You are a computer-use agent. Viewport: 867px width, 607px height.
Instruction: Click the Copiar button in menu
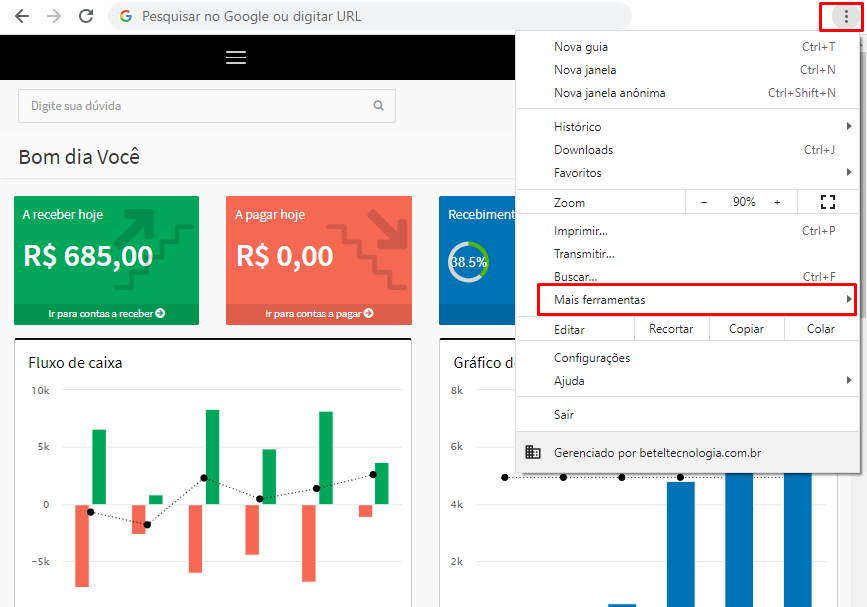pos(746,329)
